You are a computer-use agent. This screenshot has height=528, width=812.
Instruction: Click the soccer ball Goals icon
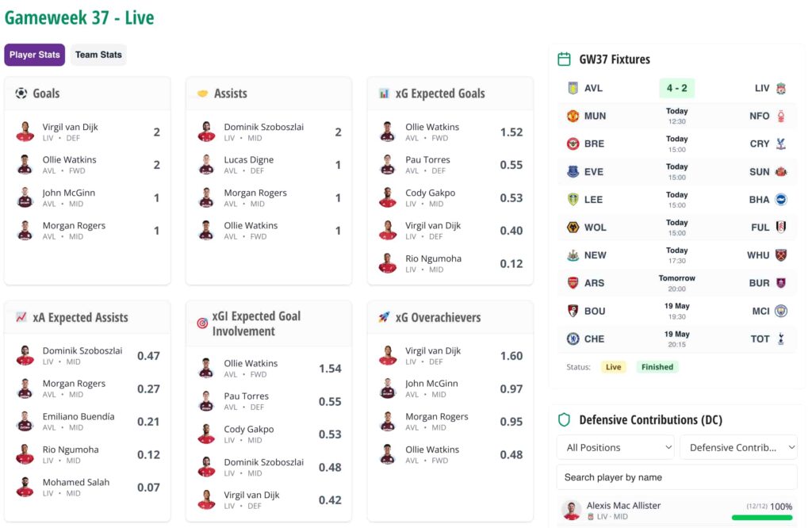(21, 94)
